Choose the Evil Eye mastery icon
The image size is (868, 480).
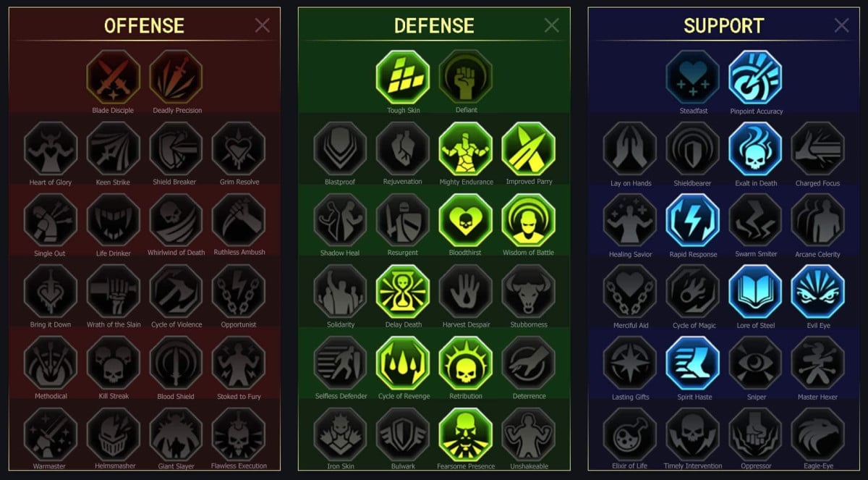(818, 292)
